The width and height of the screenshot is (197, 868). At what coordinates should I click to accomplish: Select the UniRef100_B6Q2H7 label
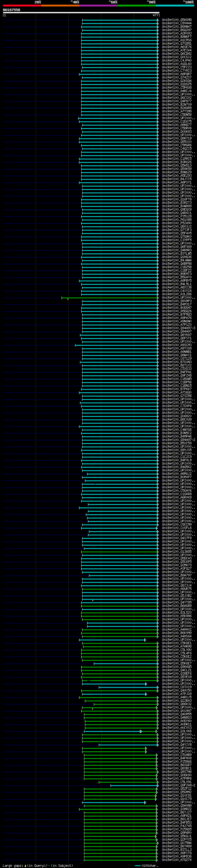point(177,30)
